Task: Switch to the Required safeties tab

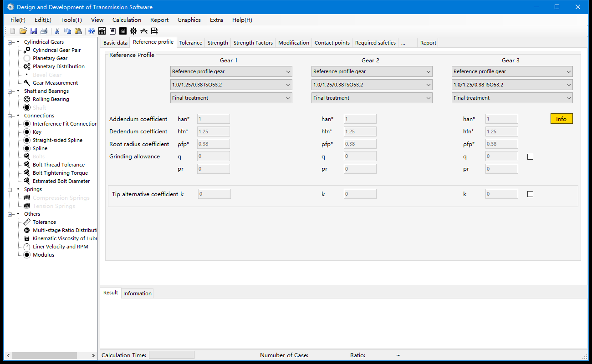Action: tap(375, 43)
